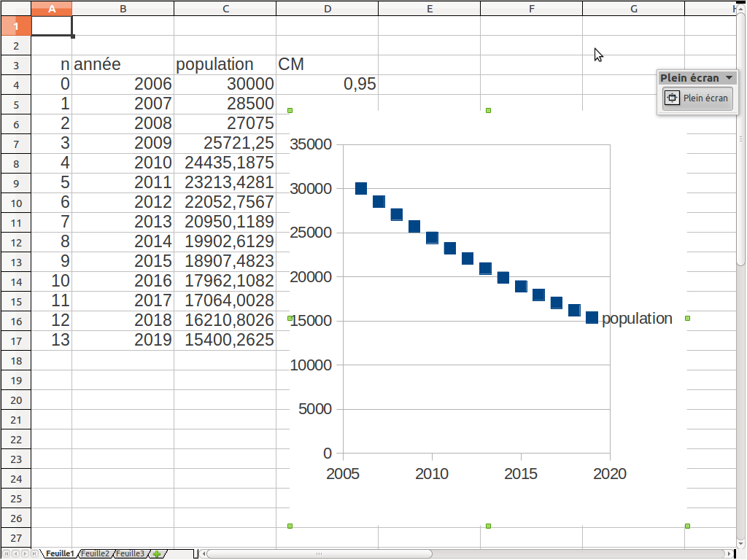This screenshot has height=560, width=747.
Task: Select row header 4
Action: 15,85
